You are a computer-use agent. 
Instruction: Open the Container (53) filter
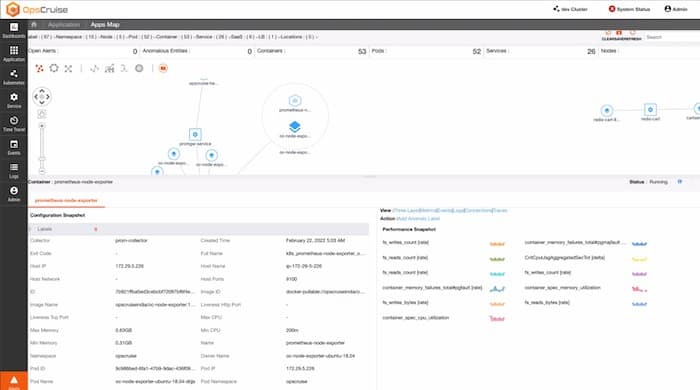174,37
